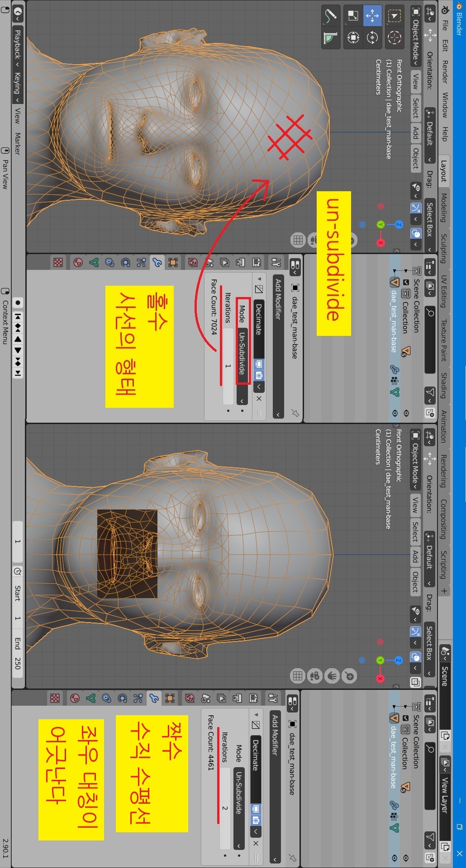Viewport: 466px width, 868px height.
Task: Open Particles tab beside Face Count 4461
Action: pos(138,698)
